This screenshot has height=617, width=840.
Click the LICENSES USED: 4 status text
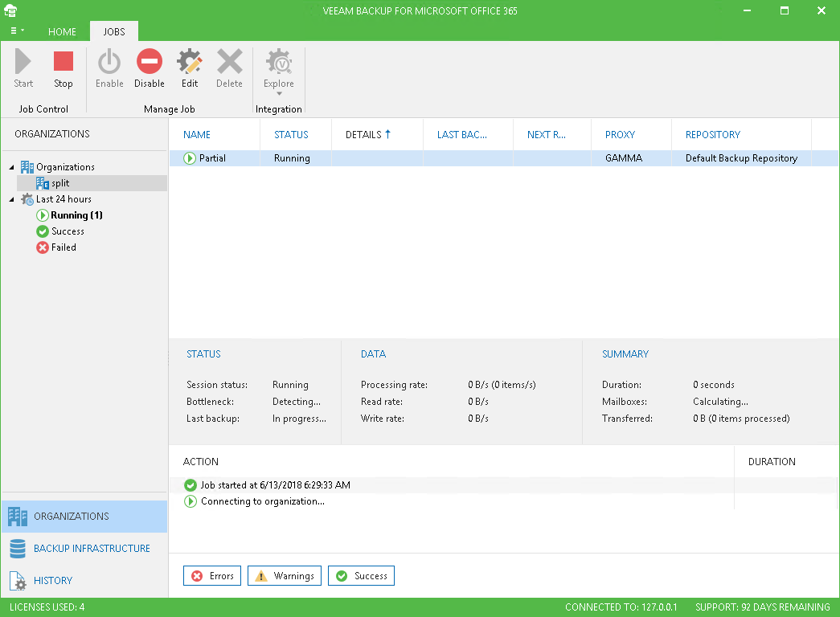click(47, 607)
